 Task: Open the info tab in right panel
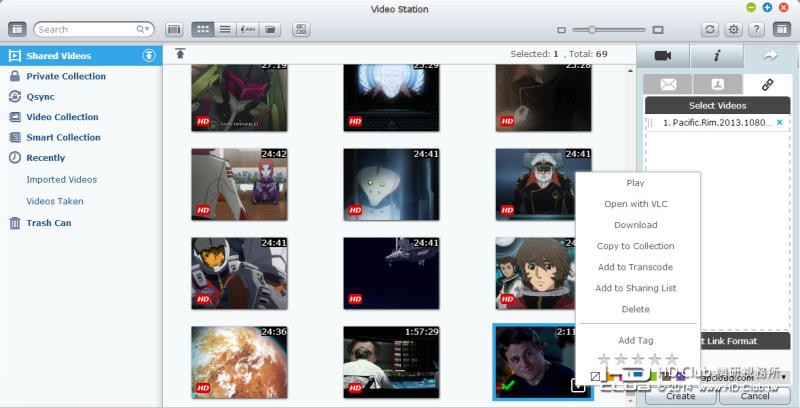[x=717, y=56]
